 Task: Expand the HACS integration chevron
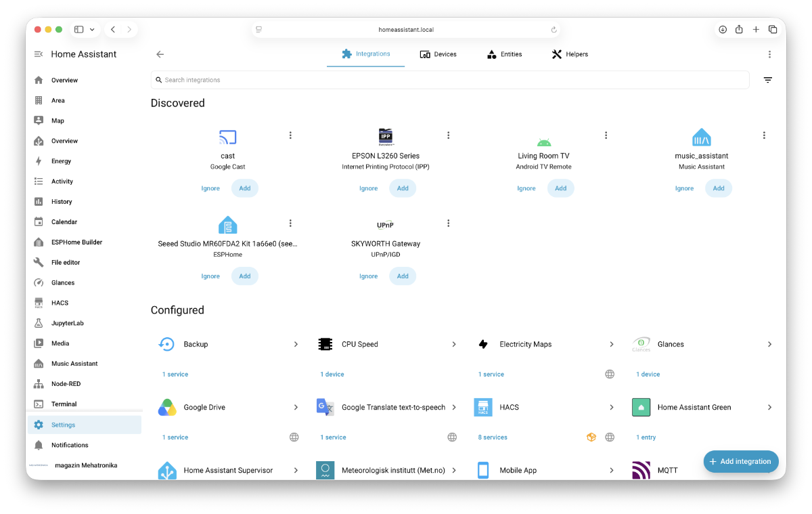click(x=612, y=407)
